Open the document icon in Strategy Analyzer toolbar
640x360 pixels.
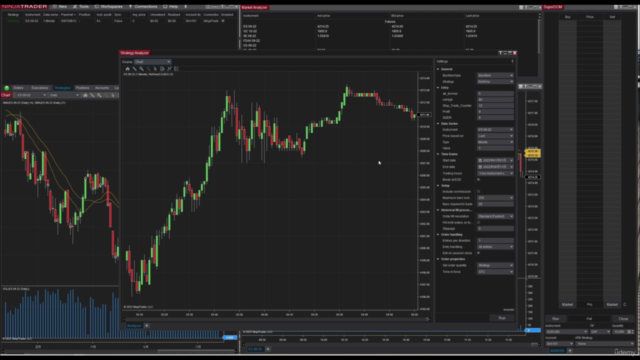point(162,69)
